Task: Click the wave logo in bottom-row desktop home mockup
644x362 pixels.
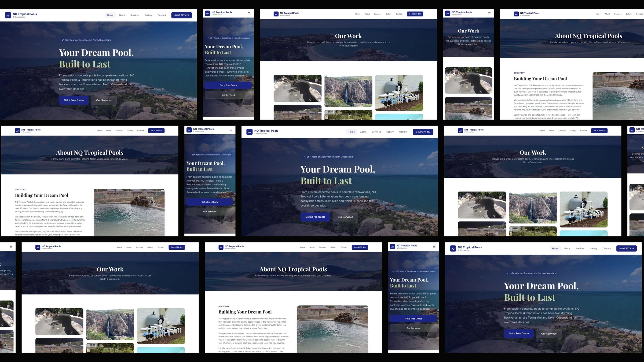Action: (x=453, y=249)
